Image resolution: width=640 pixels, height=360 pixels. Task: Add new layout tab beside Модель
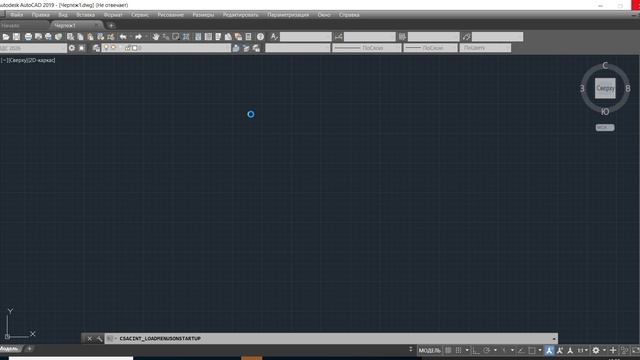click(x=29, y=349)
